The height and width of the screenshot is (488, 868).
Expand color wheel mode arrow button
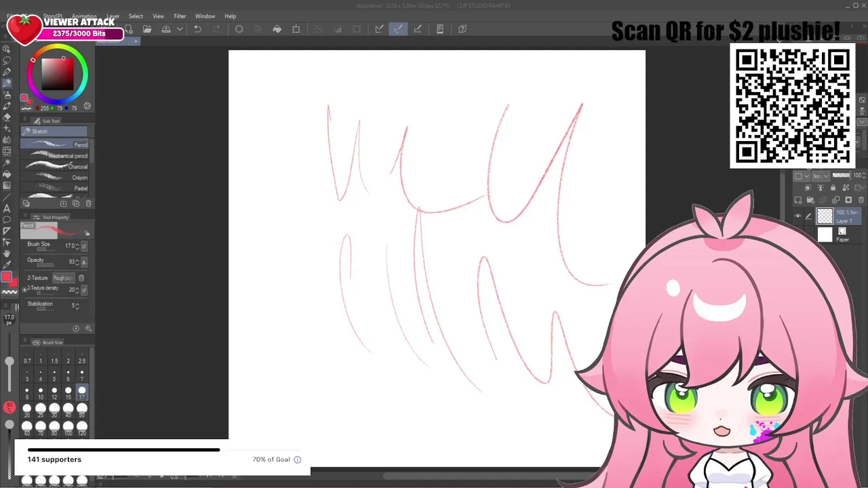[87, 106]
